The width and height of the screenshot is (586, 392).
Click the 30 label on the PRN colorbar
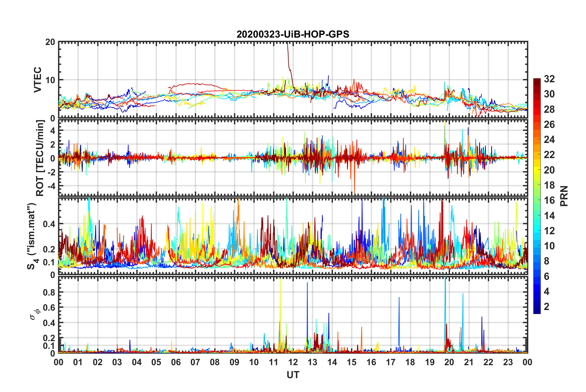(549, 94)
